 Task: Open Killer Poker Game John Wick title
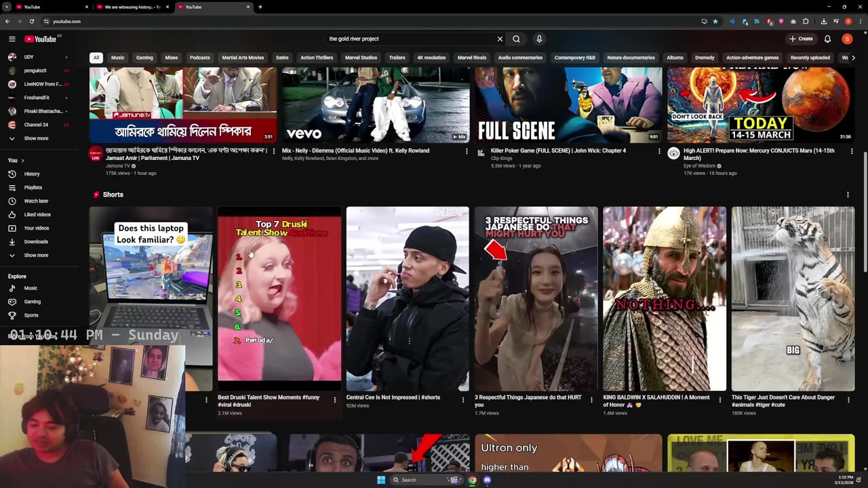(x=558, y=150)
